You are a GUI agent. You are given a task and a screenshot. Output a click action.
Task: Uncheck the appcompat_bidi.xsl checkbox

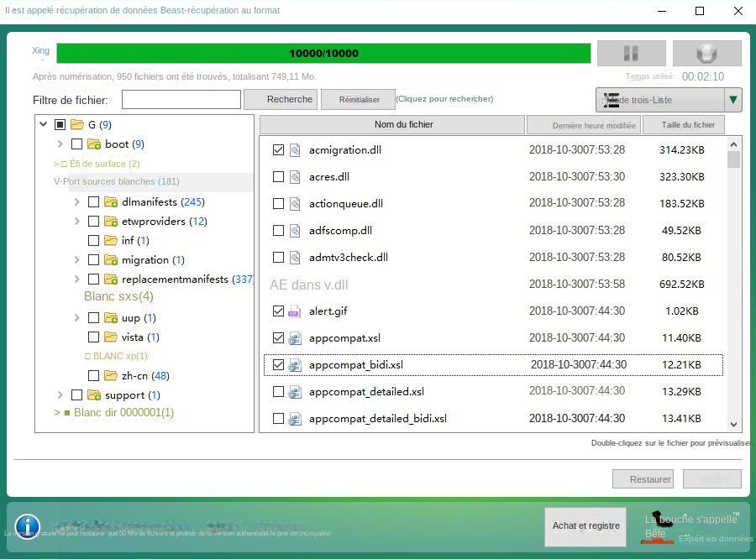point(277,365)
